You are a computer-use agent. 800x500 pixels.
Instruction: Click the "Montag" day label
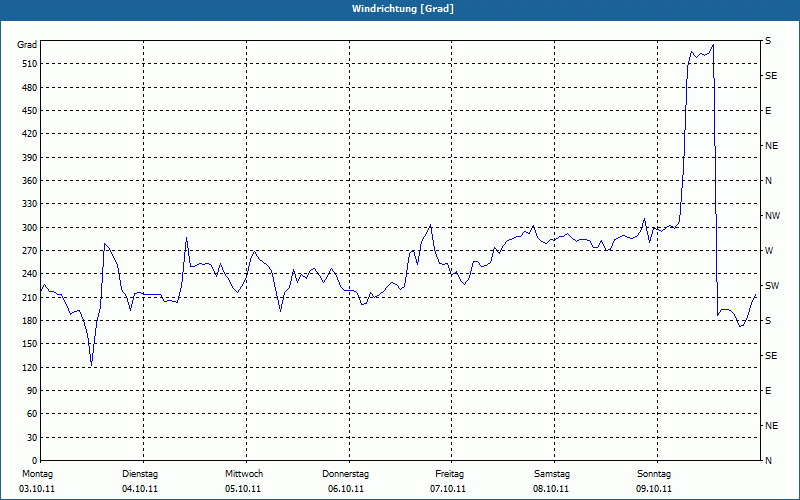pos(37,474)
